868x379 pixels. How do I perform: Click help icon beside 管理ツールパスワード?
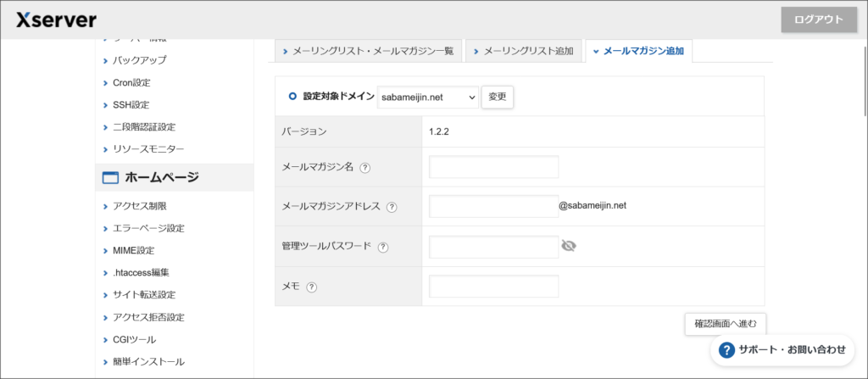[x=383, y=247]
